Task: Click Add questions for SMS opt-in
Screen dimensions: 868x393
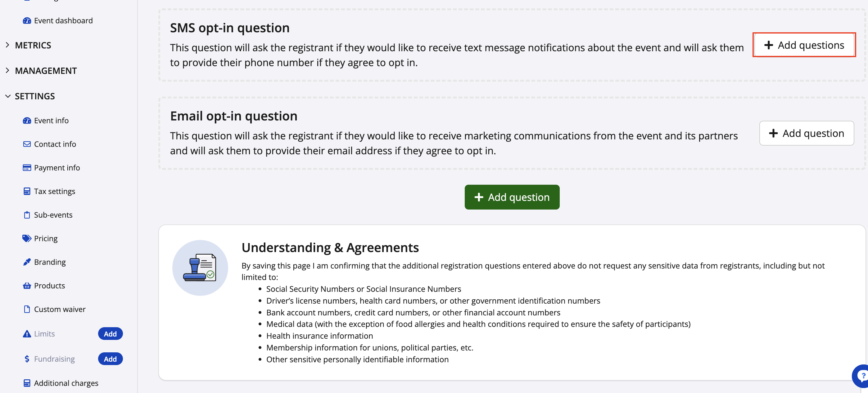Action: click(x=804, y=45)
